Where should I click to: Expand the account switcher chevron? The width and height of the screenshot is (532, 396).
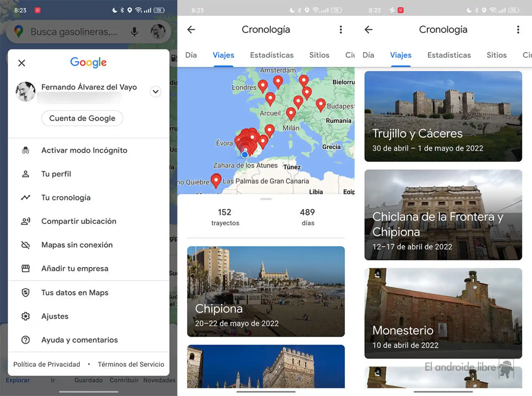[x=156, y=92]
